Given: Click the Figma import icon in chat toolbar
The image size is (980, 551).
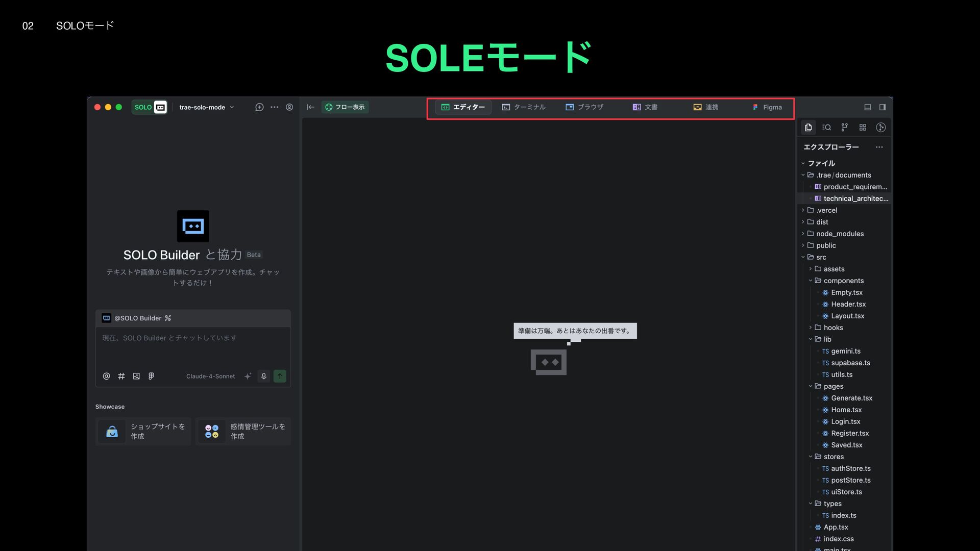Looking at the screenshot, I should (x=151, y=376).
